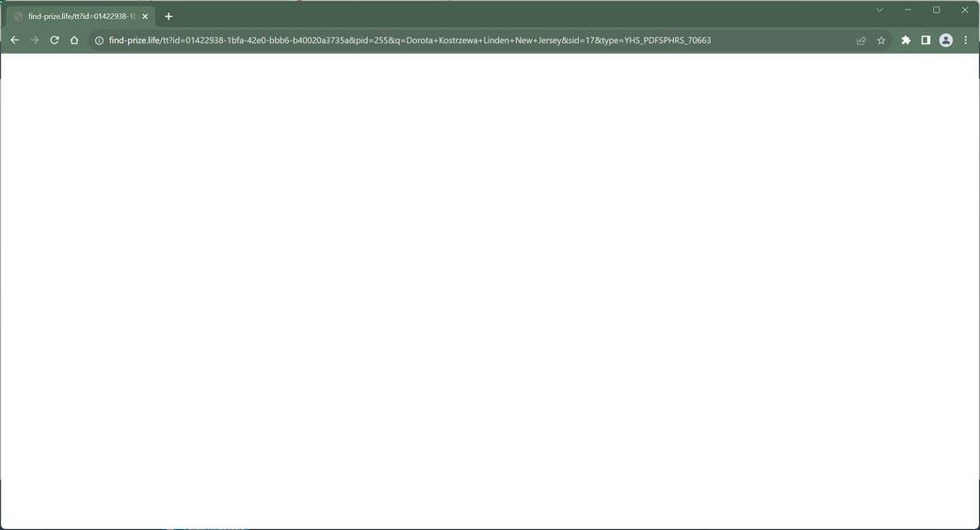Viewport: 980px width, 530px height.
Task: Select the find-prize.life browser tab
Action: (x=81, y=16)
